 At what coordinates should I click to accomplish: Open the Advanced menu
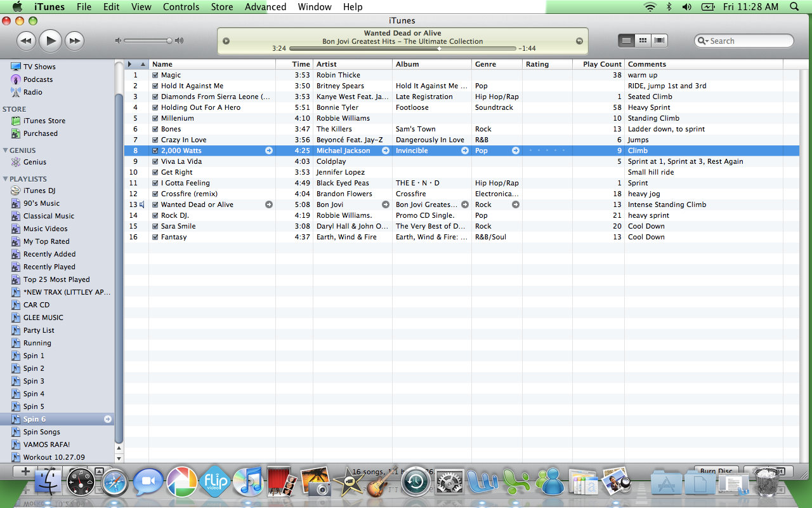coord(265,6)
